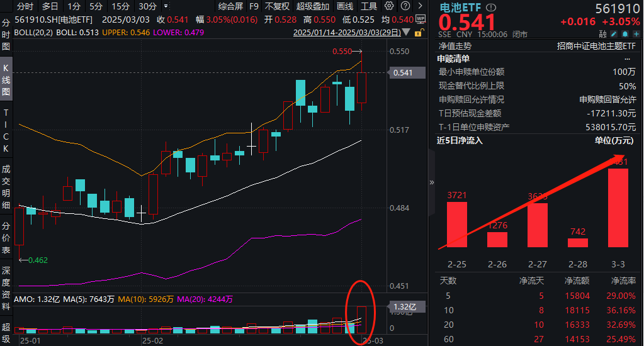
Task: Click the LOWER: 0.479 value
Action: 178,33
